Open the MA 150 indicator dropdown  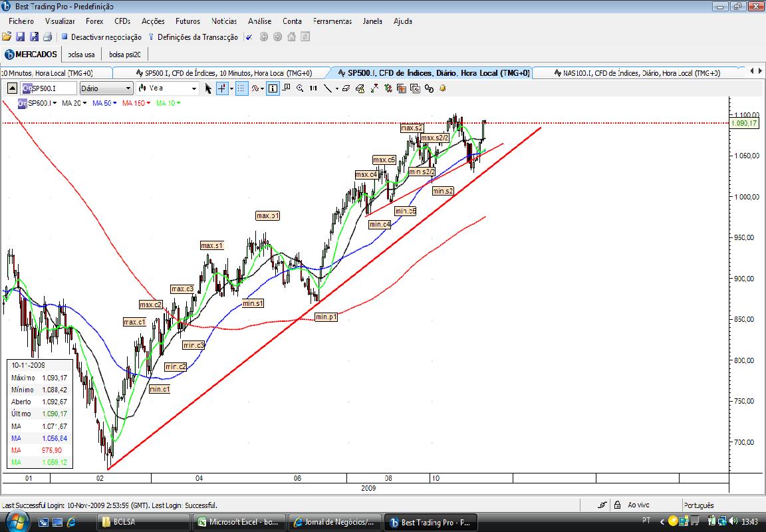pos(148,103)
